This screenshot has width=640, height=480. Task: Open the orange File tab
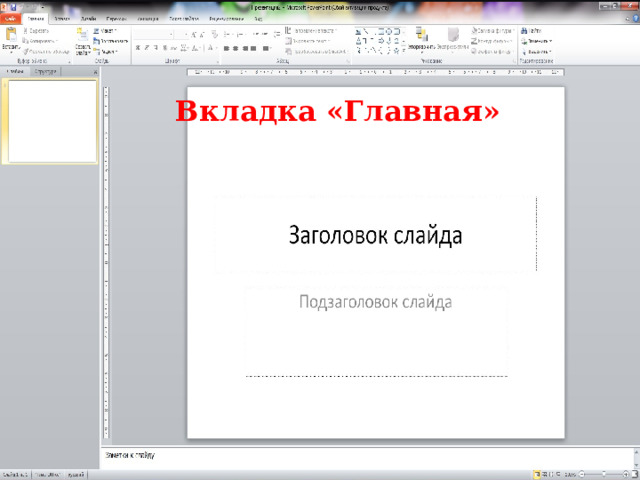(x=10, y=19)
